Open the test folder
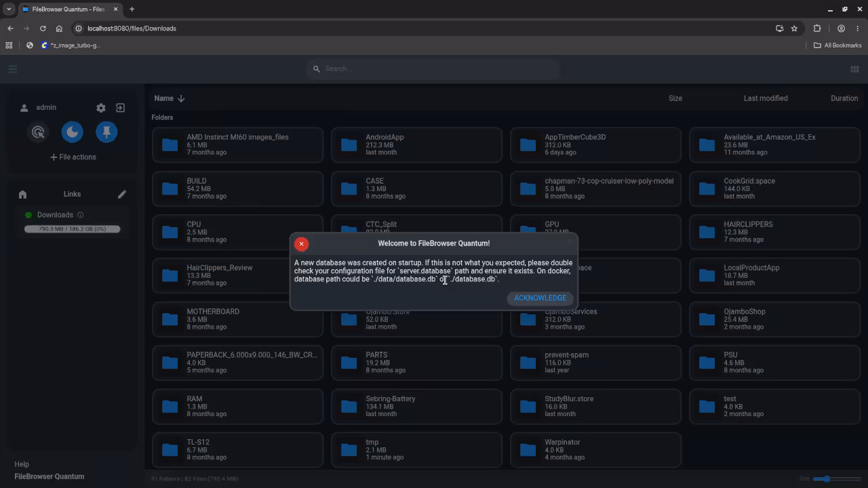 click(x=775, y=407)
